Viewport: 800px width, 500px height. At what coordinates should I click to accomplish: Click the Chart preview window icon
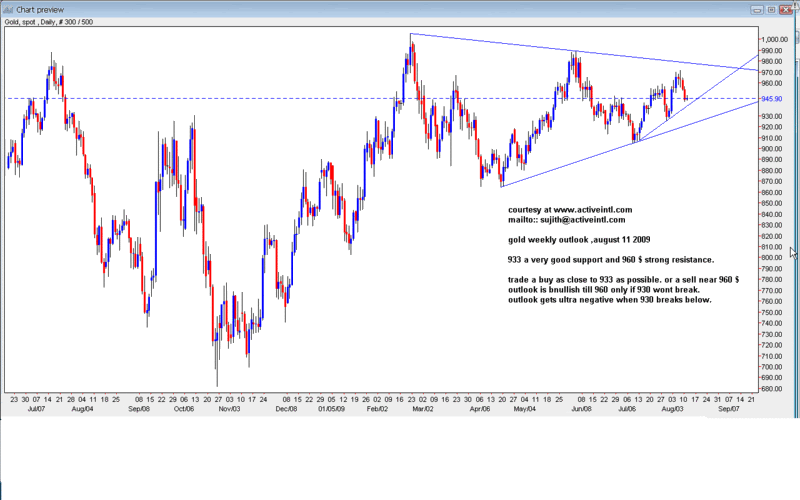(x=8, y=7)
